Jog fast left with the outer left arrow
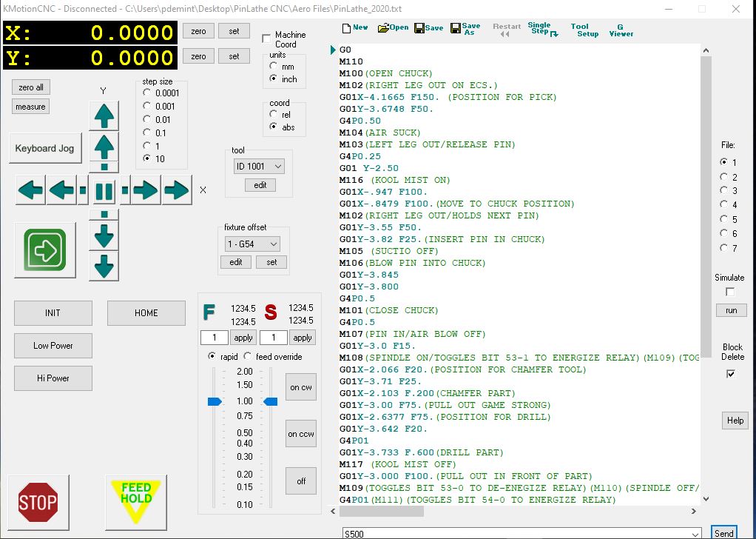Screen dimensions: 756x539 [x=30, y=190]
